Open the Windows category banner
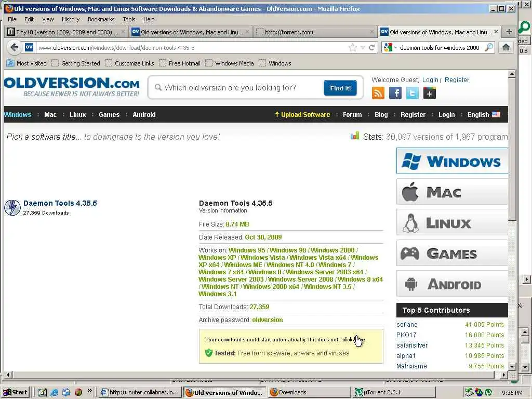 pyautogui.click(x=452, y=161)
